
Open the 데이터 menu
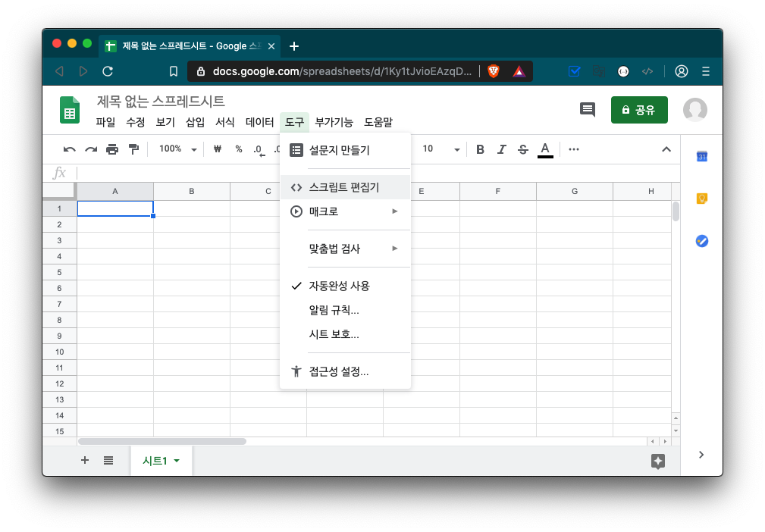coord(260,122)
